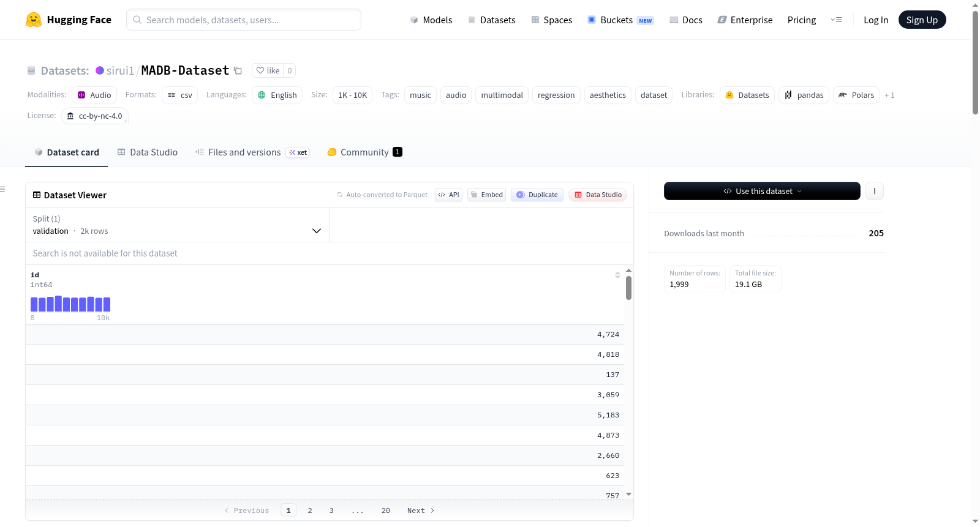This screenshot has width=980, height=527.
Task: Copy the MADB-Dataset name with copy icon
Action: (238, 71)
